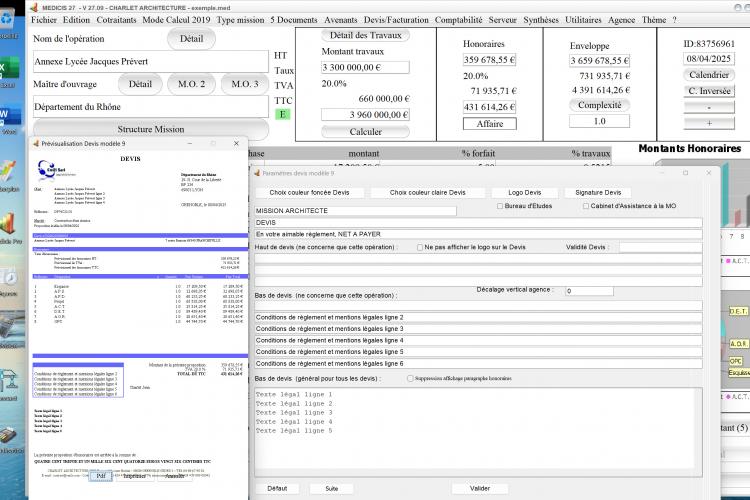Click the Signature Devis button
This screenshot has height=500, width=750.
click(x=598, y=192)
